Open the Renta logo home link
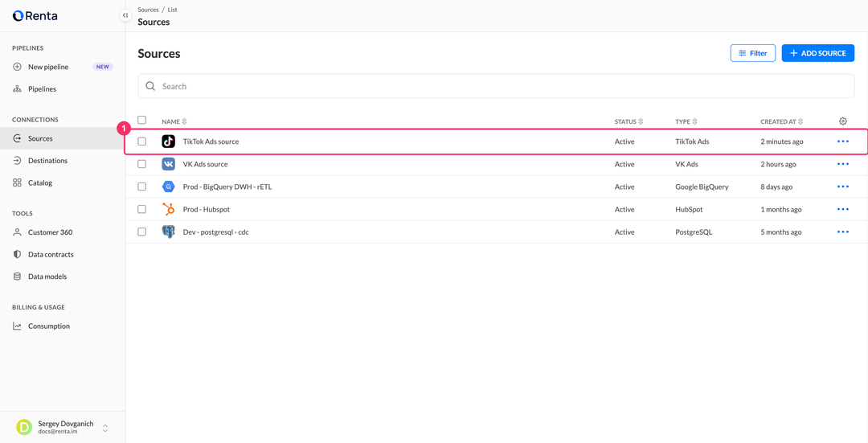The height and width of the screenshot is (443, 868). point(35,16)
